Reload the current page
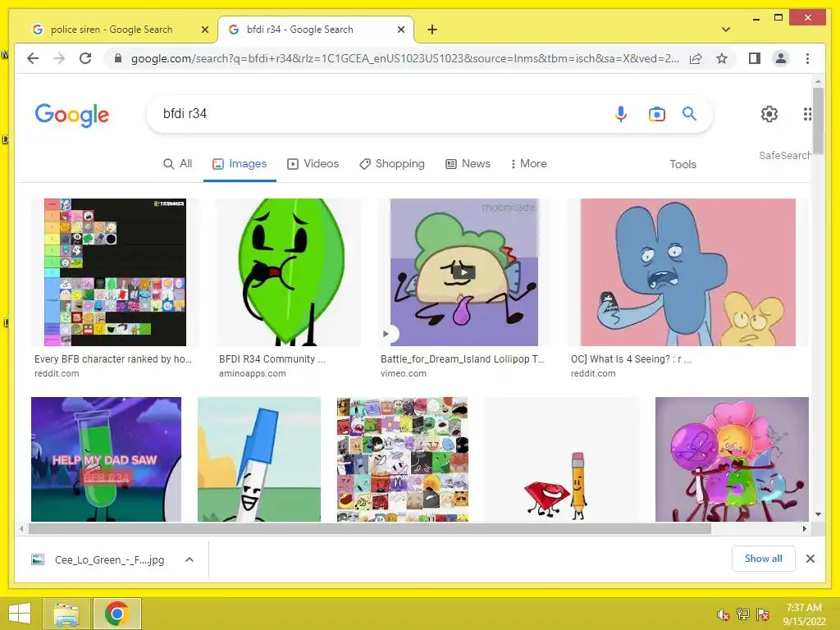Screen dimensions: 840x630 (85, 58)
